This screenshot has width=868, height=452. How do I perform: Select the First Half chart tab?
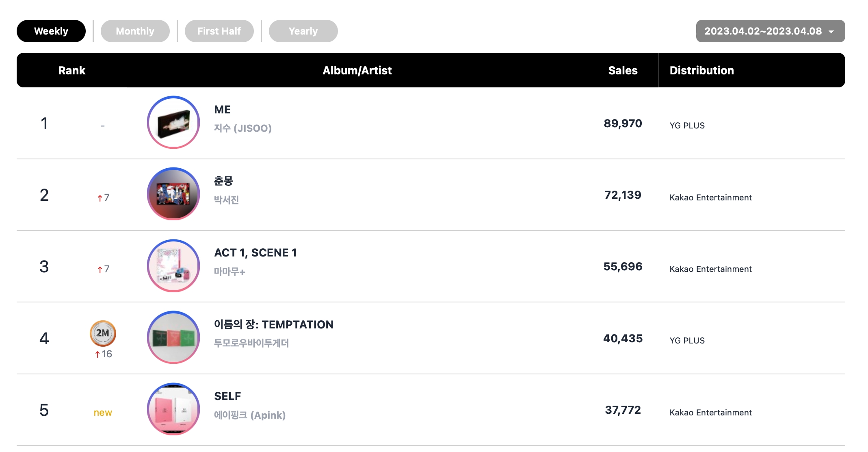click(219, 31)
